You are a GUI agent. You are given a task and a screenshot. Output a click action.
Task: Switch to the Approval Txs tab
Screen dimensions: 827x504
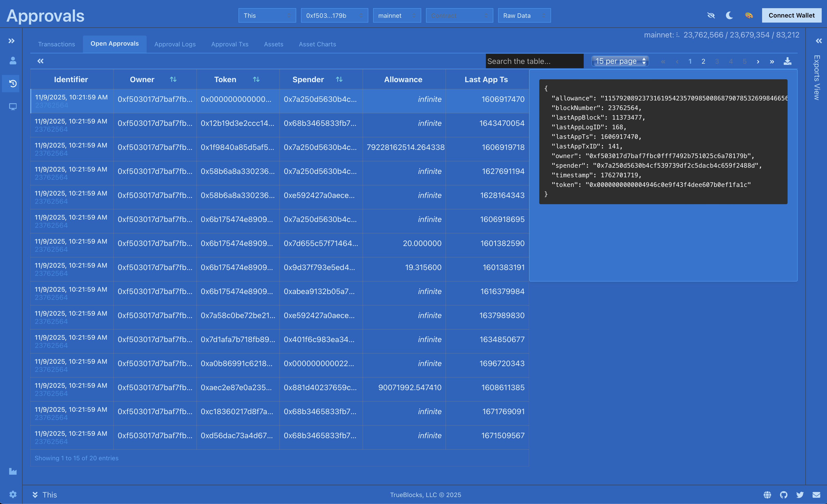click(x=230, y=44)
